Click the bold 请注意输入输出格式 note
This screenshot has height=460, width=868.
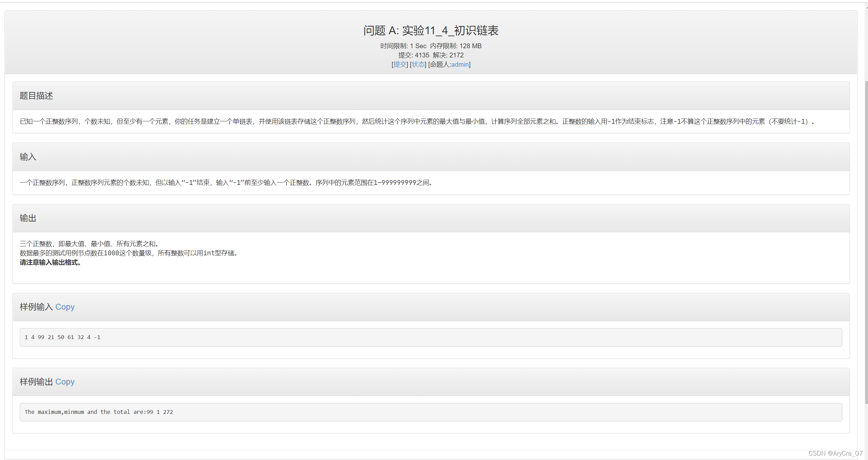(x=50, y=262)
